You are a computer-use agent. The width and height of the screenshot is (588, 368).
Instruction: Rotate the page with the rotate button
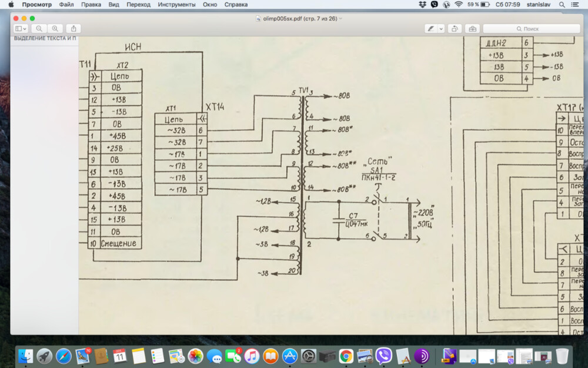(x=455, y=28)
